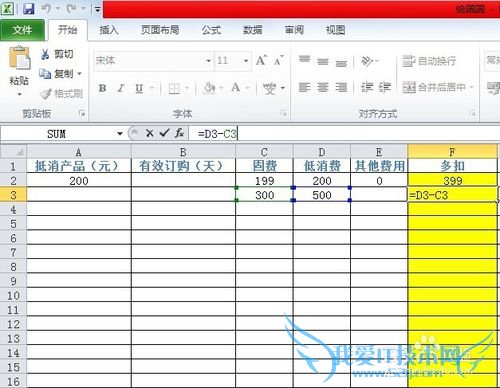500x388 pixels.
Task: Click the fx insert function icon
Action: click(179, 133)
